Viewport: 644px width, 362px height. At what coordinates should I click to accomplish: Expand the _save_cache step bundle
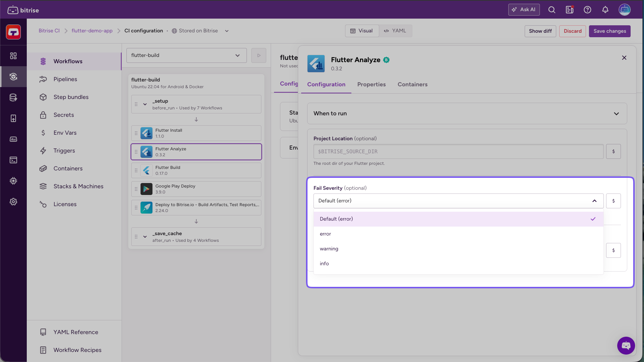click(145, 237)
